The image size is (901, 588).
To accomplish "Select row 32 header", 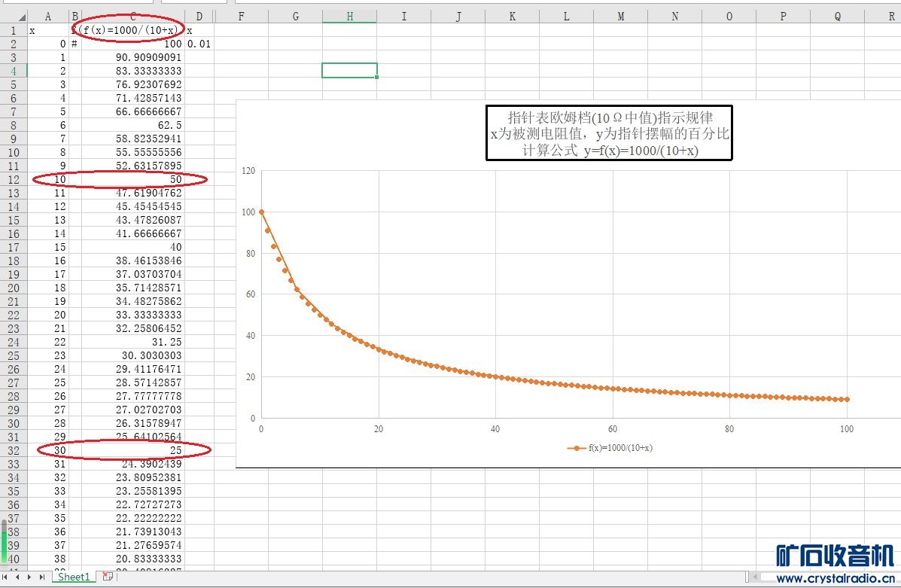I will pos(14,451).
